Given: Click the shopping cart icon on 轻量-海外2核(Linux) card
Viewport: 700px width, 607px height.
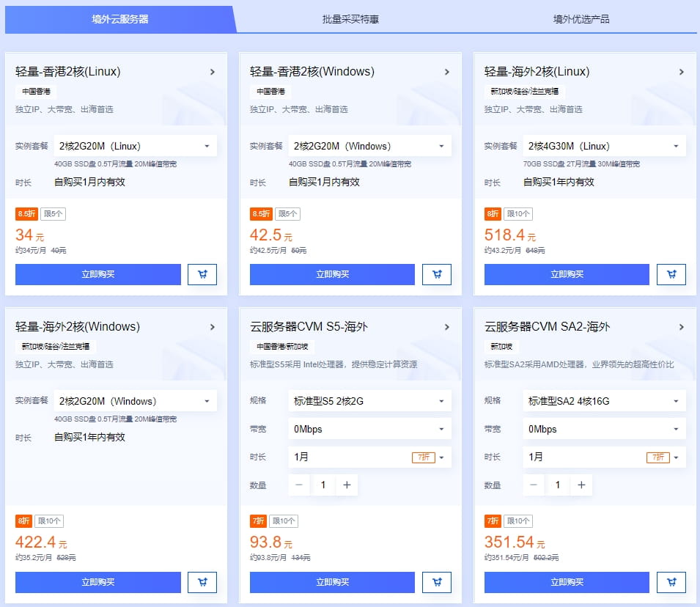Looking at the screenshot, I should (x=671, y=274).
